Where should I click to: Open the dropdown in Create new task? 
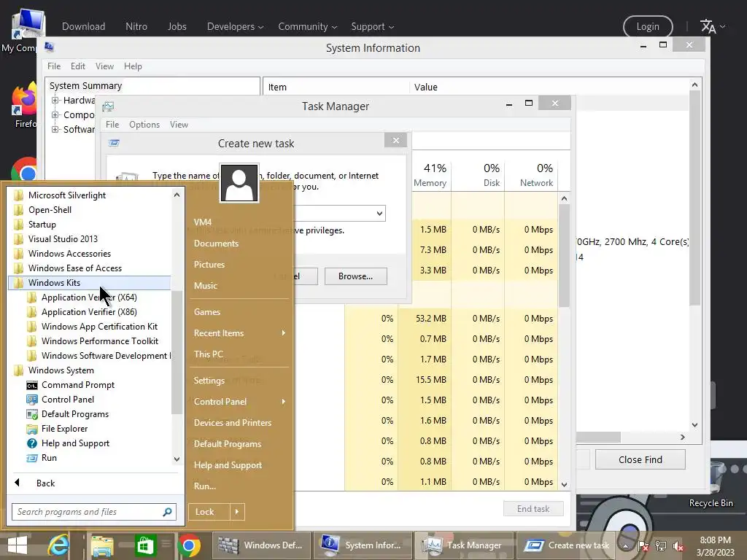(379, 213)
